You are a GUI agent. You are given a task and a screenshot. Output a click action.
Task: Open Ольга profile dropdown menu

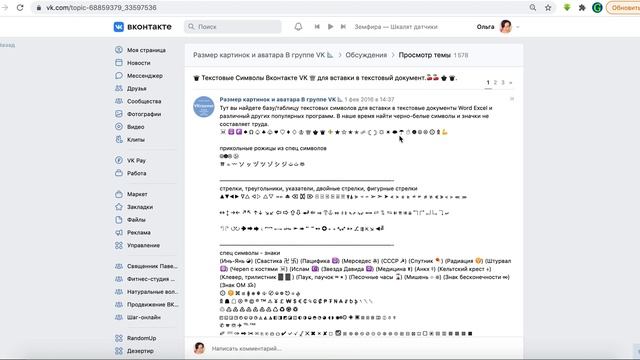pos(518,27)
